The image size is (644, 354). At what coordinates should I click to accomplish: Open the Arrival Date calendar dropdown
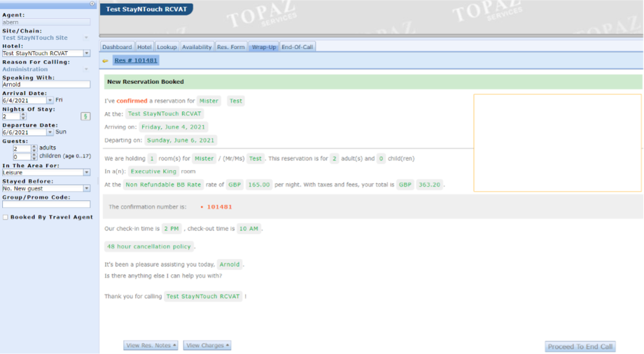(50, 100)
